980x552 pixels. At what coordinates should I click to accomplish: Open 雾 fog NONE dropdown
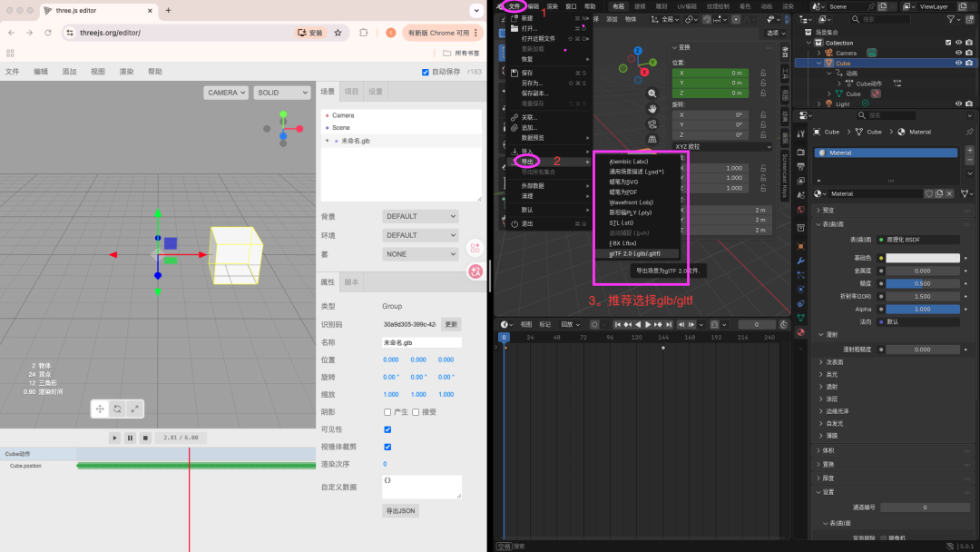pyautogui.click(x=420, y=254)
